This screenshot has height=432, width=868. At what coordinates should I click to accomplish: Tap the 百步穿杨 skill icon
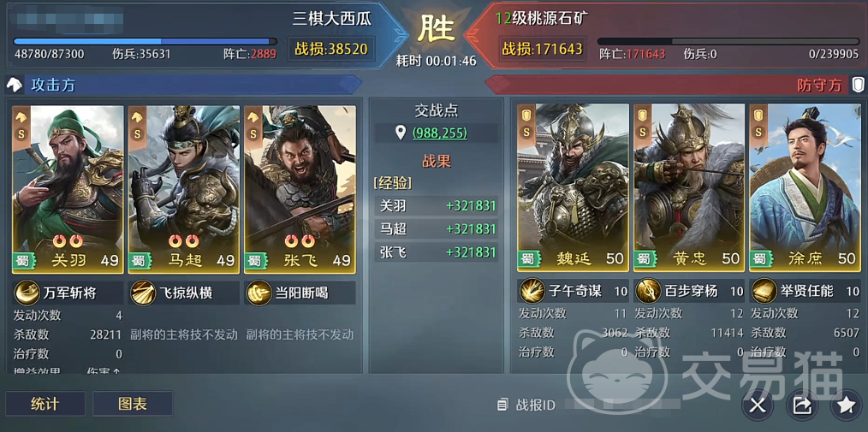(x=647, y=291)
